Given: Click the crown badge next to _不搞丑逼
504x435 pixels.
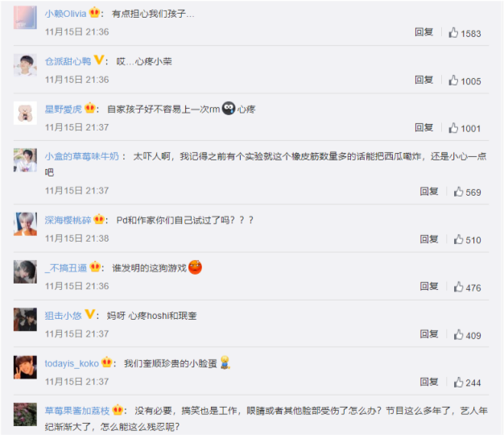Looking at the screenshot, I should [x=95, y=267].
